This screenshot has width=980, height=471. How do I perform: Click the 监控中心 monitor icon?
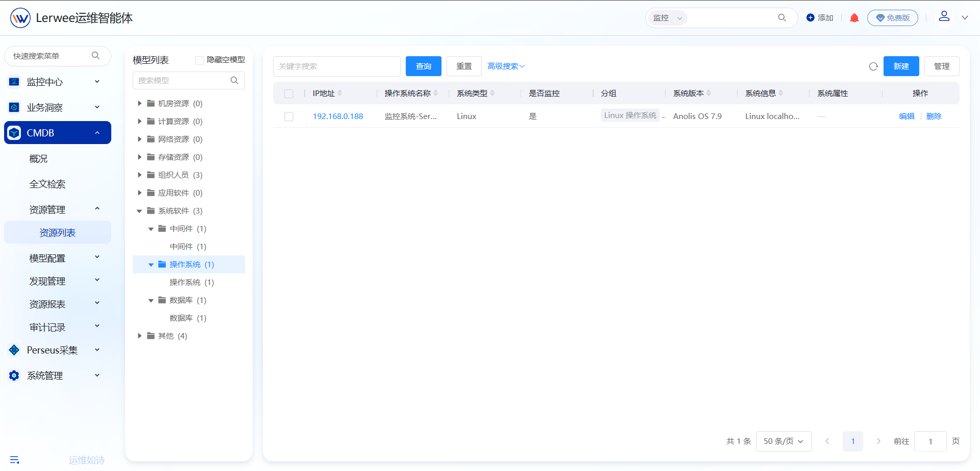pos(14,82)
